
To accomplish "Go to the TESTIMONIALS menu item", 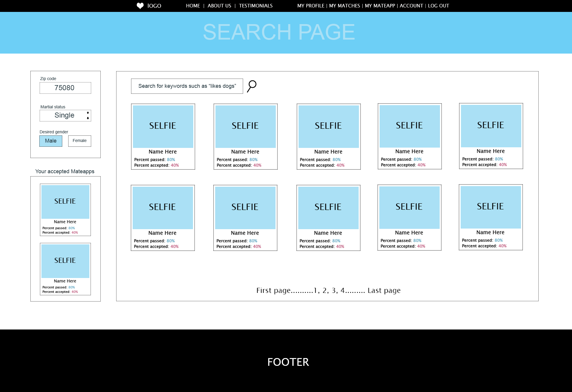I will [x=256, y=6].
